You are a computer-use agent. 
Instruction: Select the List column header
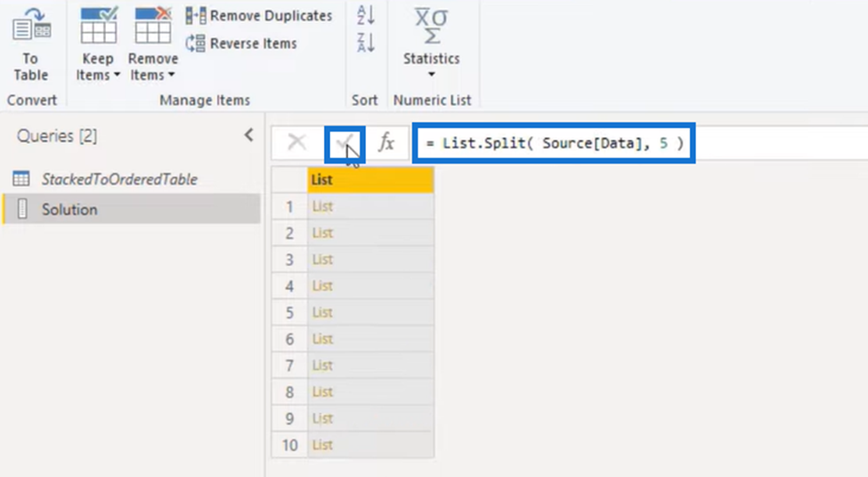[x=370, y=180]
